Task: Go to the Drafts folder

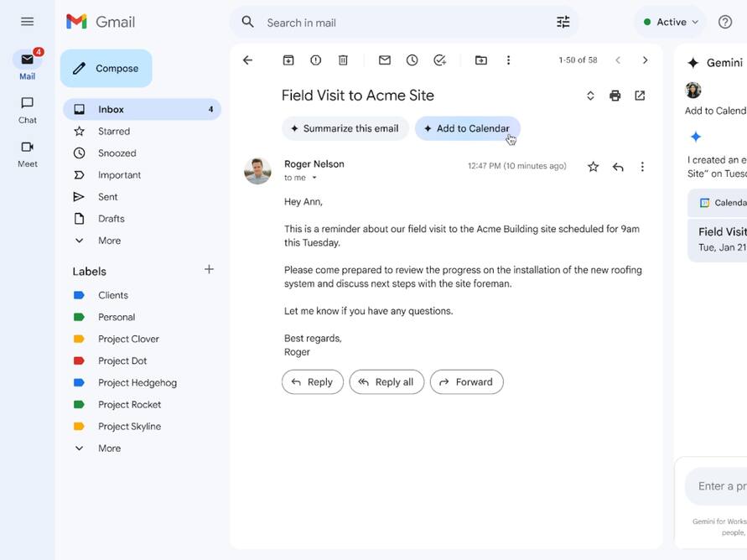Action: pyautogui.click(x=111, y=219)
